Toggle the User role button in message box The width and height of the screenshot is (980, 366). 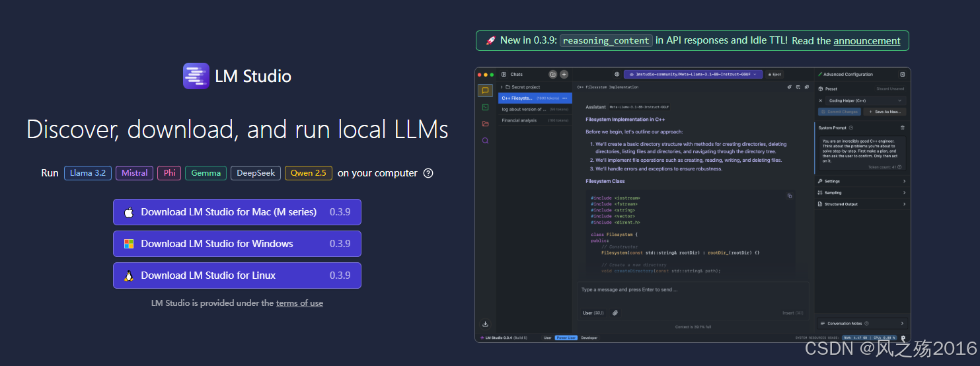(593, 312)
